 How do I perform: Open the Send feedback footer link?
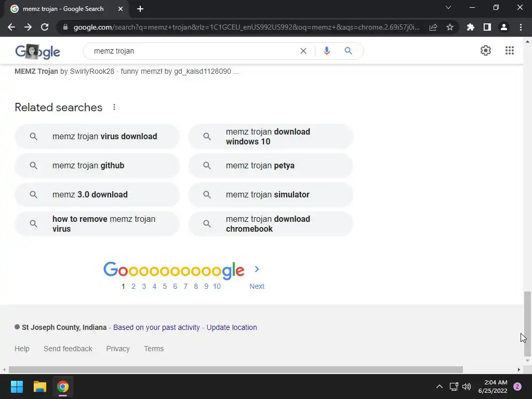68,349
